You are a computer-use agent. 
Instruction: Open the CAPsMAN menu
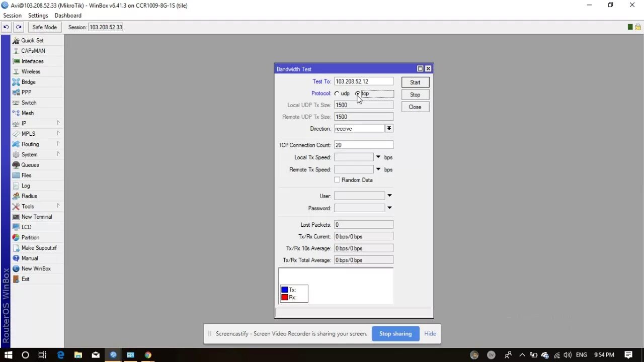point(33,51)
